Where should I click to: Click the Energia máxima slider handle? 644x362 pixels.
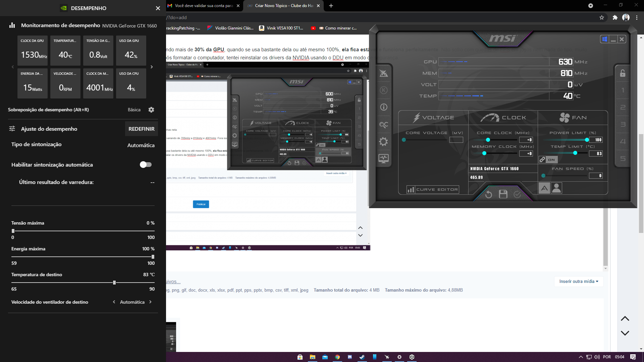point(153,257)
